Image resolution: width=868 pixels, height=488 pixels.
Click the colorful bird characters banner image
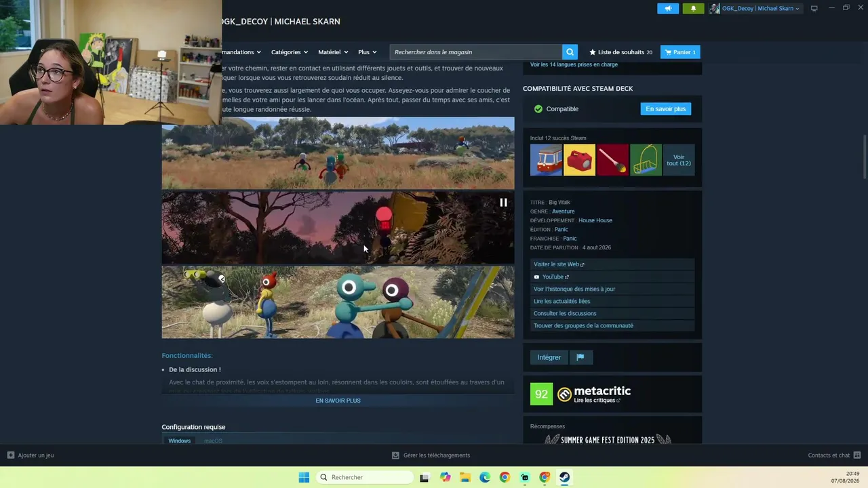point(338,302)
